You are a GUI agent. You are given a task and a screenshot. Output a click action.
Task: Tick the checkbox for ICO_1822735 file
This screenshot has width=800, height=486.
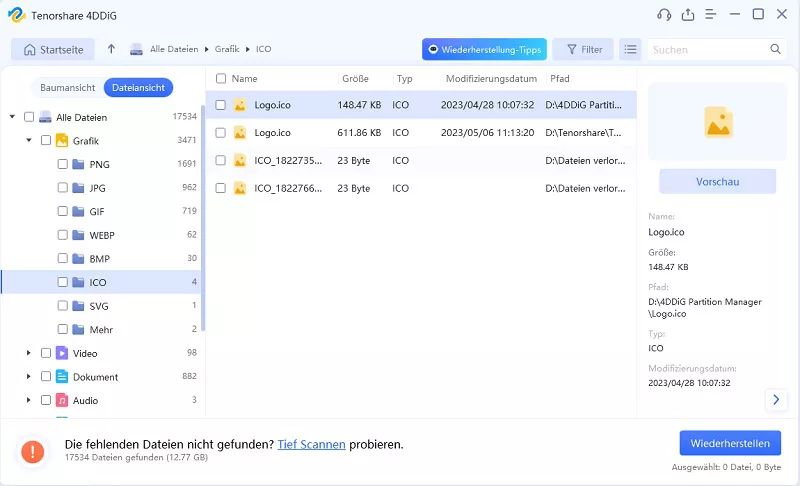pyautogui.click(x=220, y=160)
